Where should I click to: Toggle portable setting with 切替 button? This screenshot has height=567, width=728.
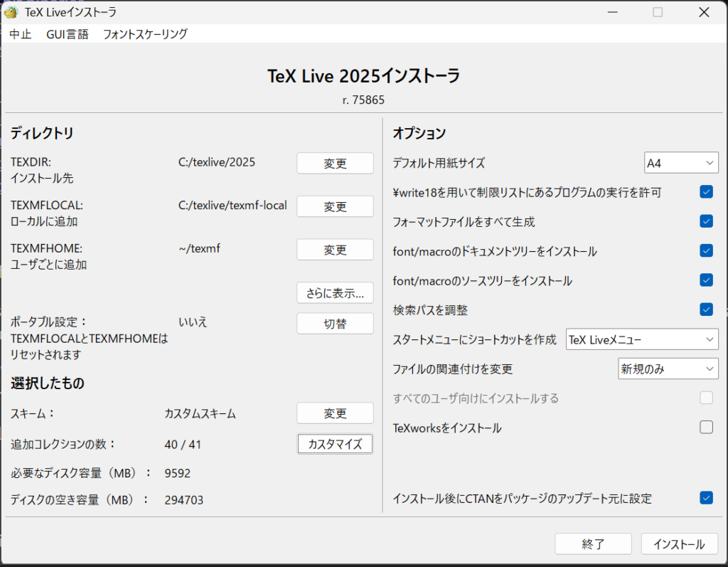coord(335,323)
